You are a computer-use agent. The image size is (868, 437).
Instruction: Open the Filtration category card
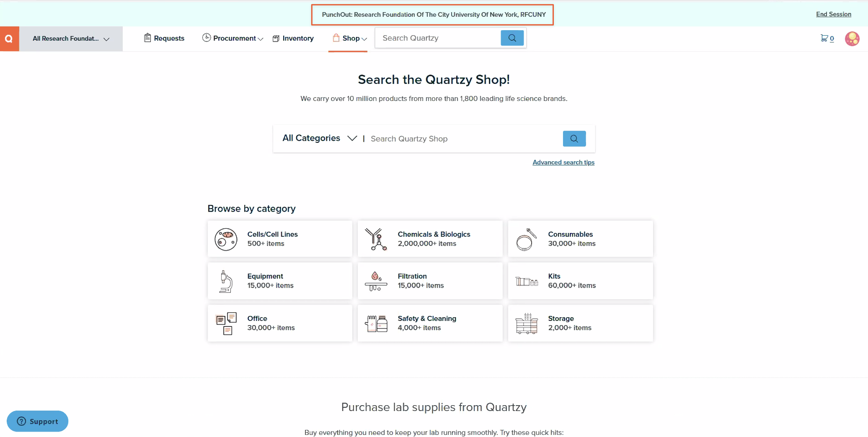pyautogui.click(x=430, y=281)
